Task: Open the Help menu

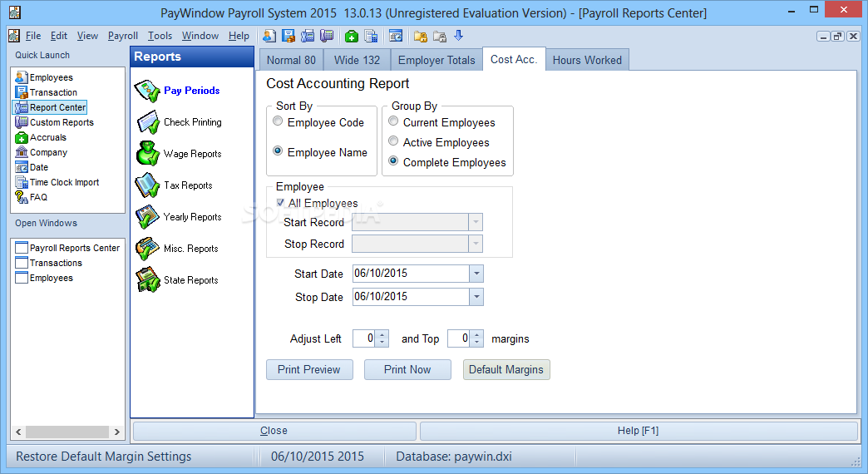Action: tap(239, 36)
